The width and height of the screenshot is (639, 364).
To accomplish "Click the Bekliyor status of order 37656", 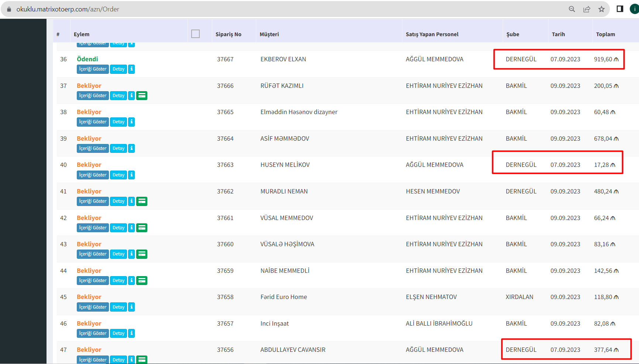I will (x=89, y=350).
